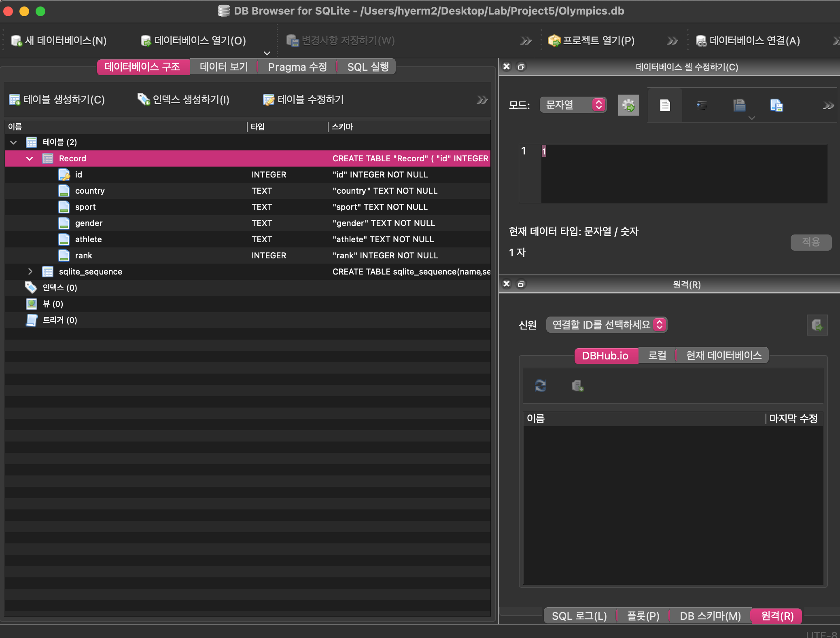
Task: Expand the sqlite_sequence table node
Action: [x=30, y=272]
